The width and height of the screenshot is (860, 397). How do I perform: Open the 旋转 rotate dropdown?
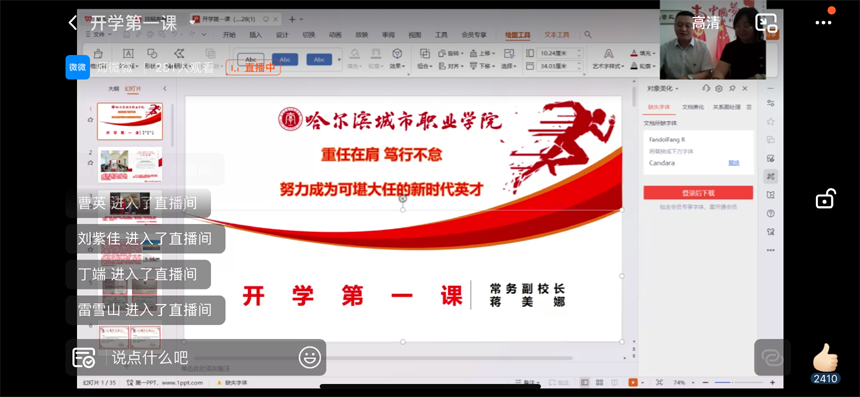point(451,53)
